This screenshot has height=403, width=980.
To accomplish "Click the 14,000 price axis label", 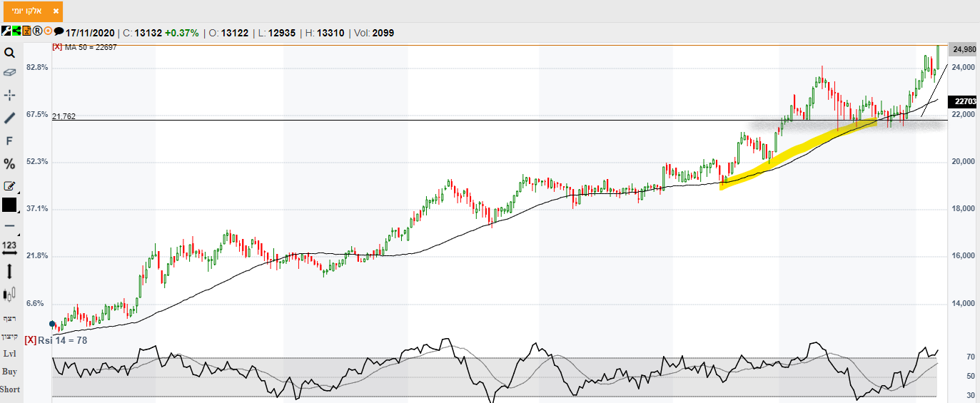I will (964, 304).
